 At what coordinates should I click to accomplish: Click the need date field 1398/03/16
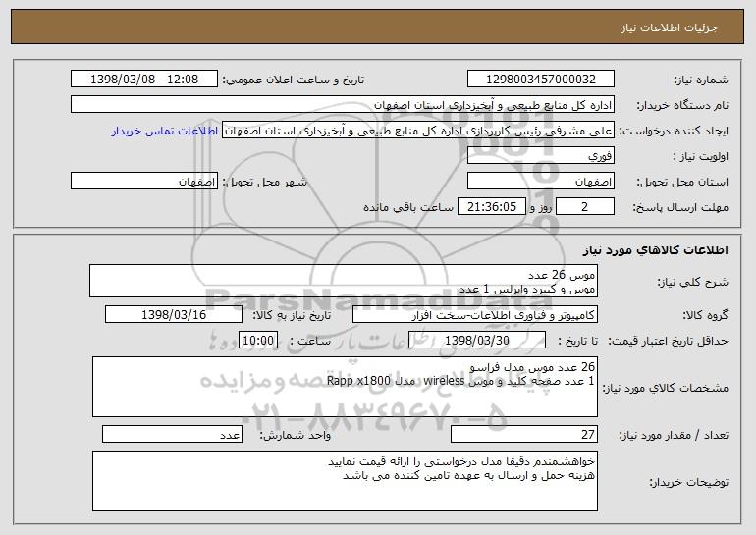coord(174,315)
